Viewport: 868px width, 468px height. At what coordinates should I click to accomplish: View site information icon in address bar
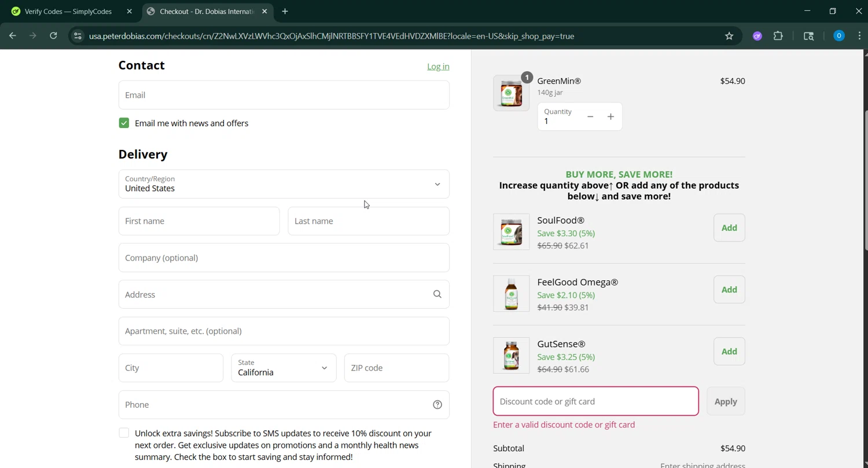pos(78,36)
